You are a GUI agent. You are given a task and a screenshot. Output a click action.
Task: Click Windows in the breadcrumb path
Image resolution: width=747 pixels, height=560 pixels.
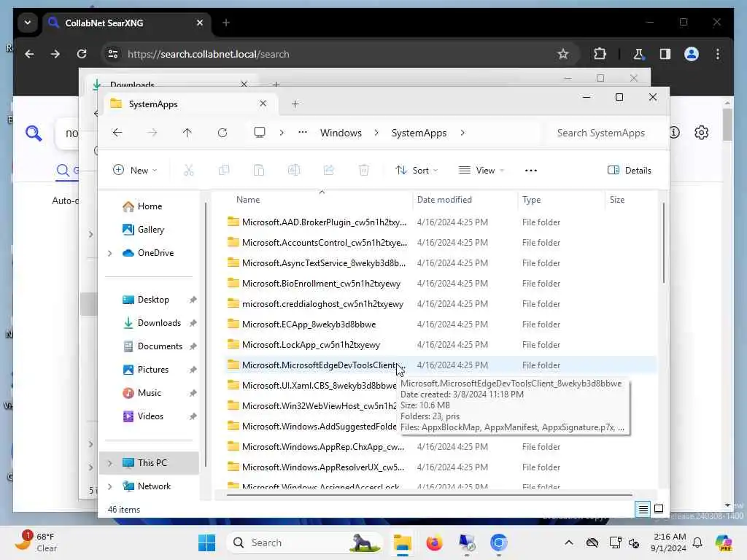[341, 133]
